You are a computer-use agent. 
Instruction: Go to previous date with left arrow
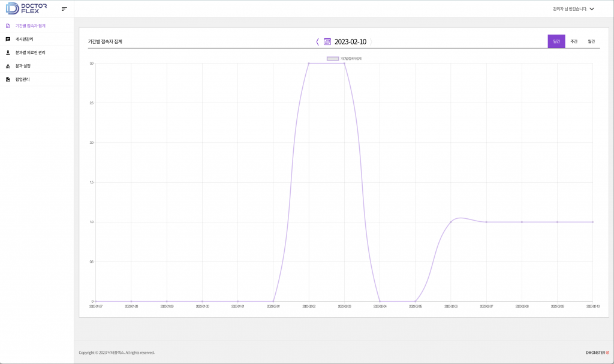coord(317,41)
